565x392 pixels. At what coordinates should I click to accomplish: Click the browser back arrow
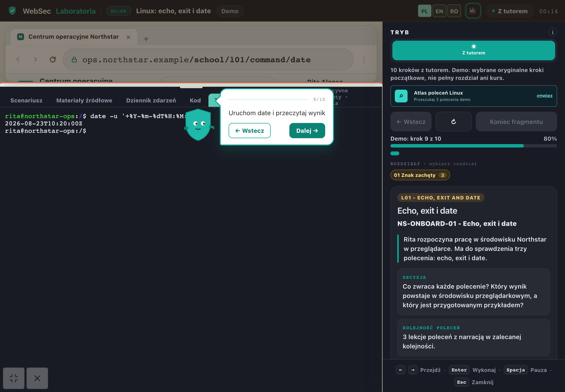click(18, 60)
